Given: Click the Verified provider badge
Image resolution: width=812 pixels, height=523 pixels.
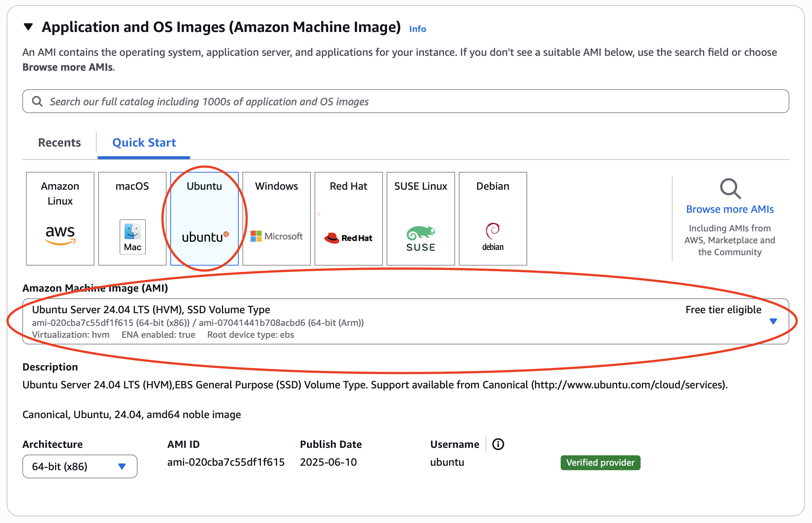Looking at the screenshot, I should 600,463.
